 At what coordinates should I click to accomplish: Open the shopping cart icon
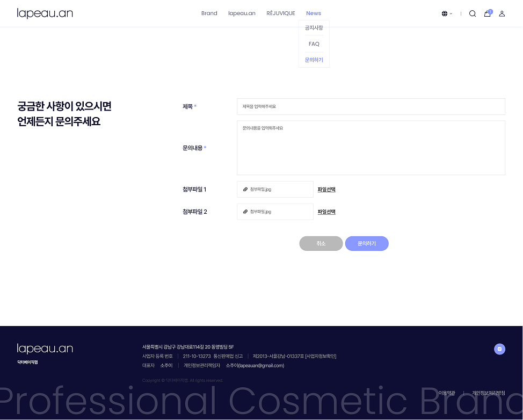coord(488,13)
